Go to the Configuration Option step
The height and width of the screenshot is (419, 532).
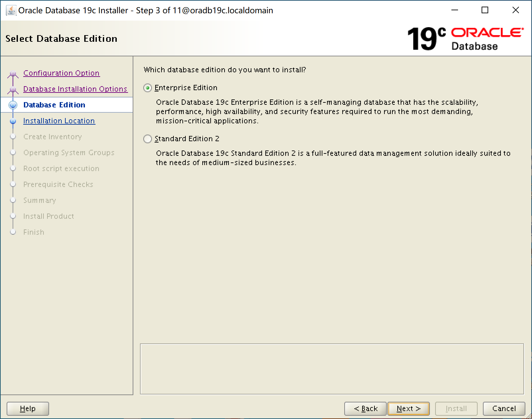click(61, 73)
